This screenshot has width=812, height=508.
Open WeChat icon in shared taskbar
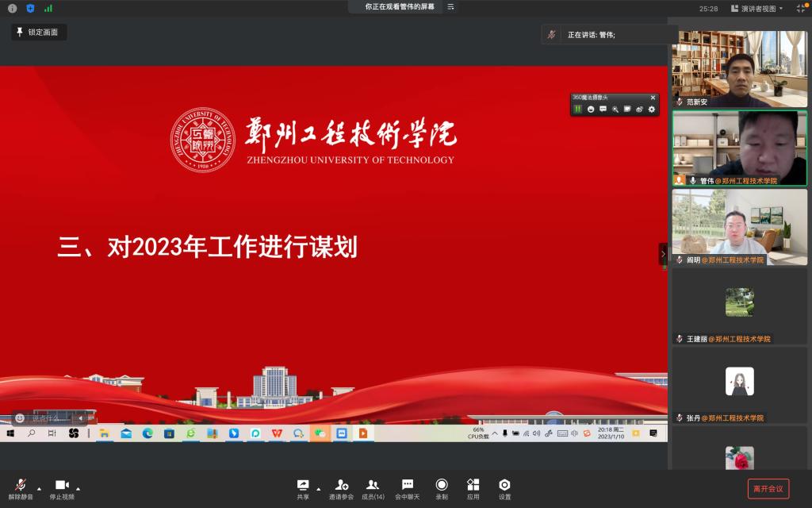coord(320,433)
